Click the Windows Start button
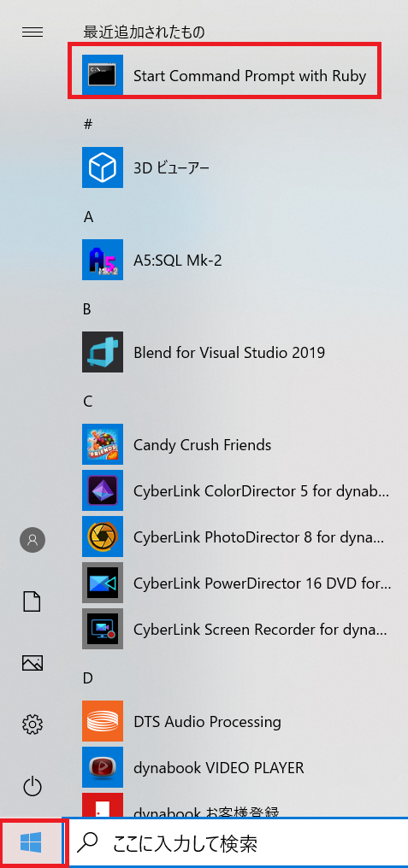The image size is (408, 868). [x=31, y=843]
